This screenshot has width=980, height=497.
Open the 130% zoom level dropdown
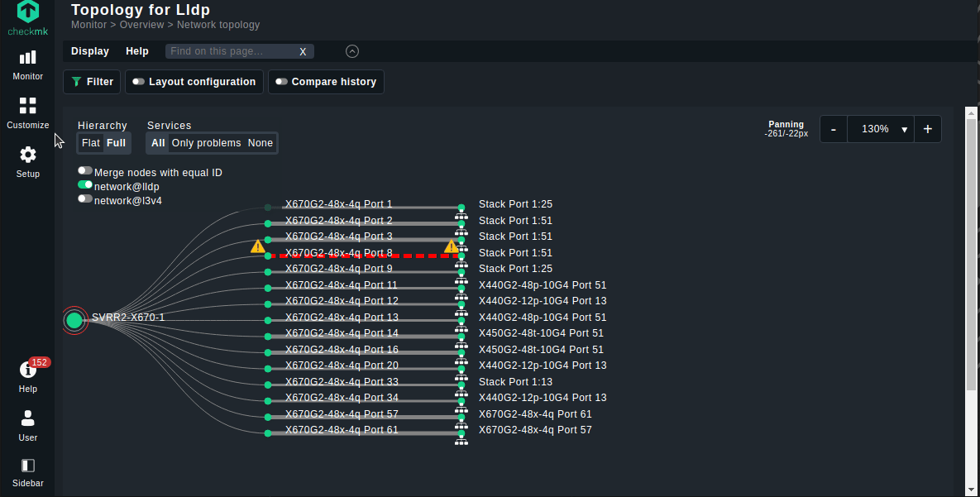click(881, 129)
